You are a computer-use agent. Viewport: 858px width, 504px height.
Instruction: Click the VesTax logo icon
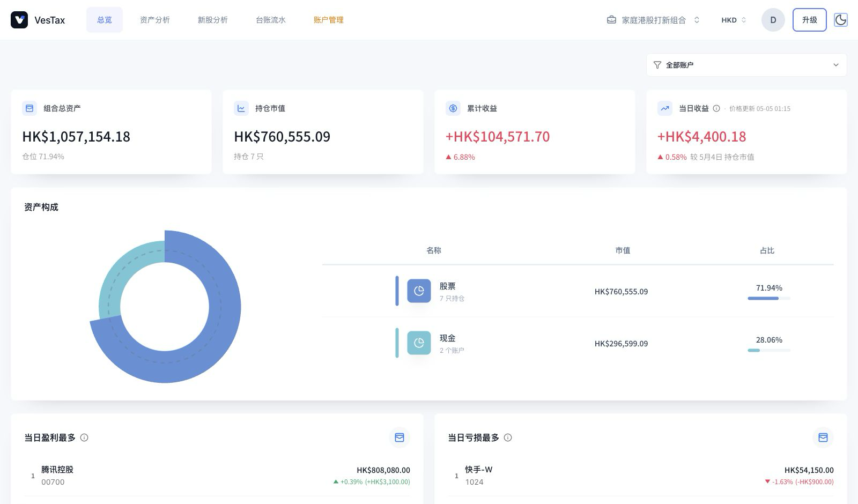pos(19,20)
